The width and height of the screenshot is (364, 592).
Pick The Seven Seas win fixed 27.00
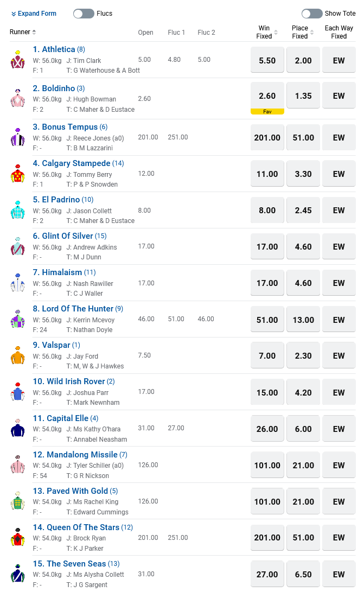(267, 574)
